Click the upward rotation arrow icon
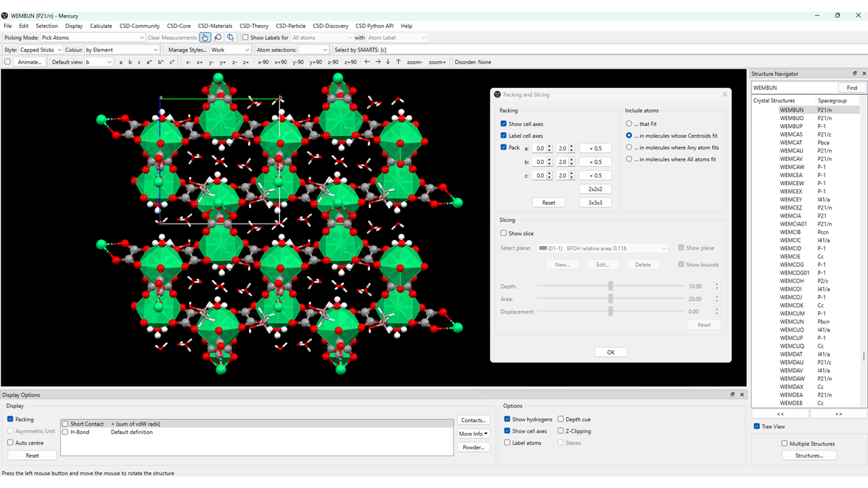868x488 pixels. (x=398, y=62)
